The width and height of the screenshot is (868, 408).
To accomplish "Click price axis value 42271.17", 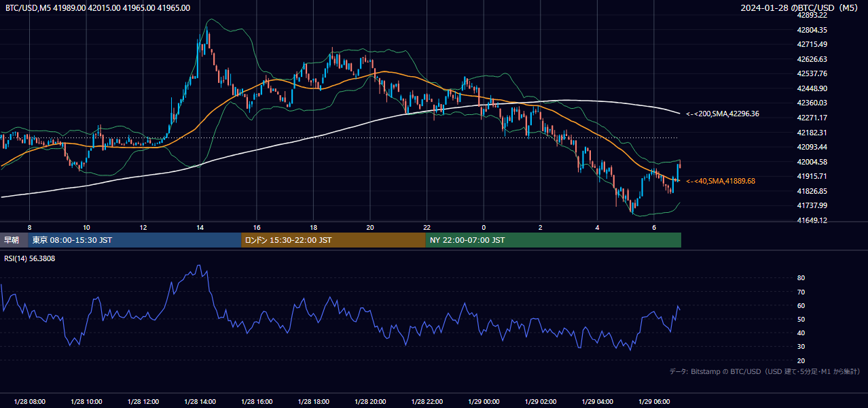I will pyautogui.click(x=813, y=118).
